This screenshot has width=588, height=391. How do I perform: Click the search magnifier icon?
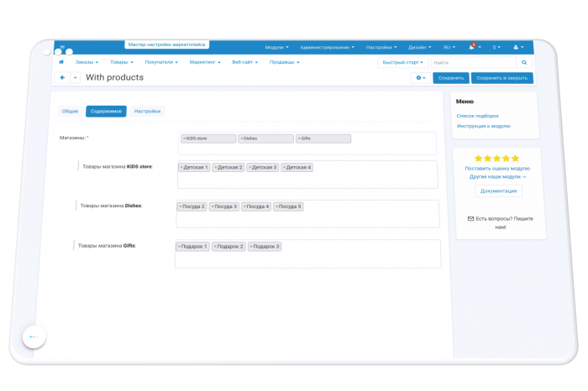pyautogui.click(x=524, y=63)
